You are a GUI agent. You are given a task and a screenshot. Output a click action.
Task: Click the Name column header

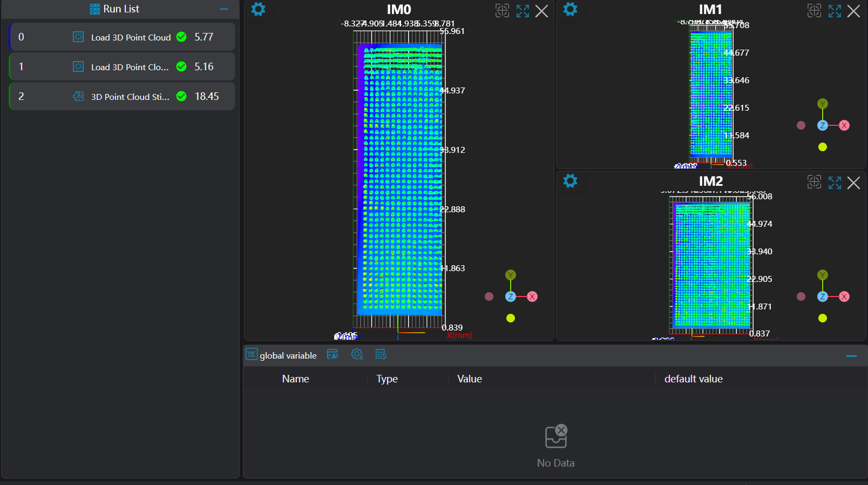[x=295, y=379]
